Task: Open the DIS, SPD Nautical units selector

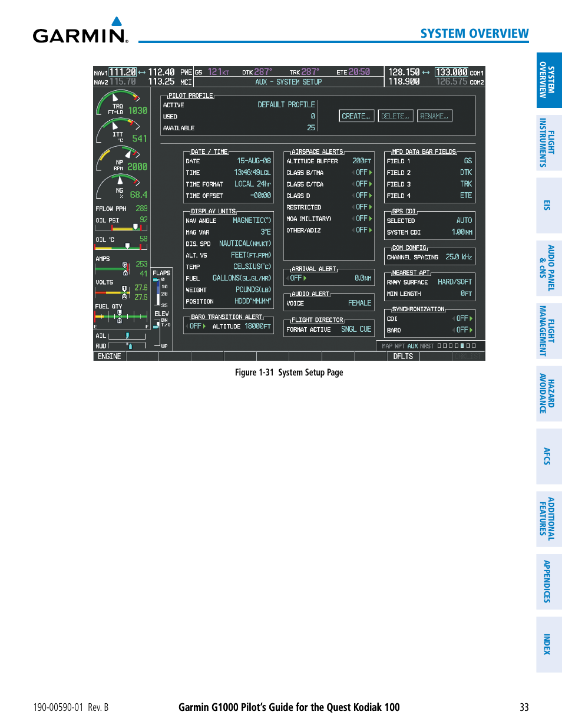Action: coord(245,243)
